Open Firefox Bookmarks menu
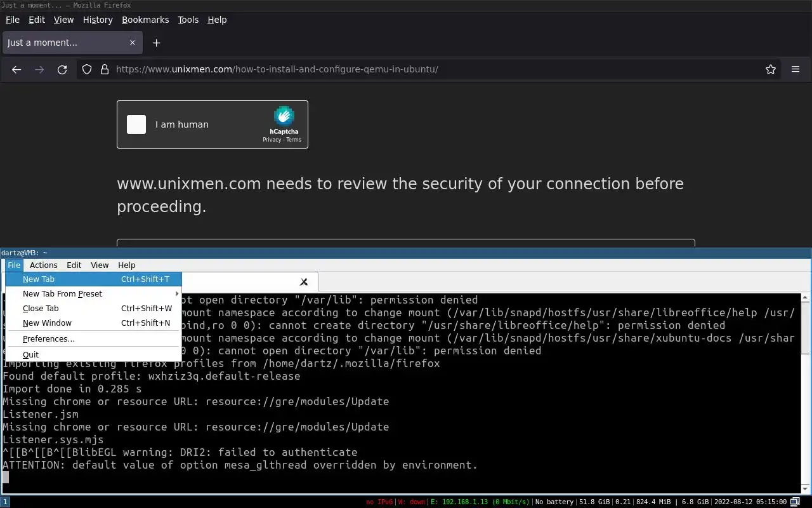 pos(145,20)
